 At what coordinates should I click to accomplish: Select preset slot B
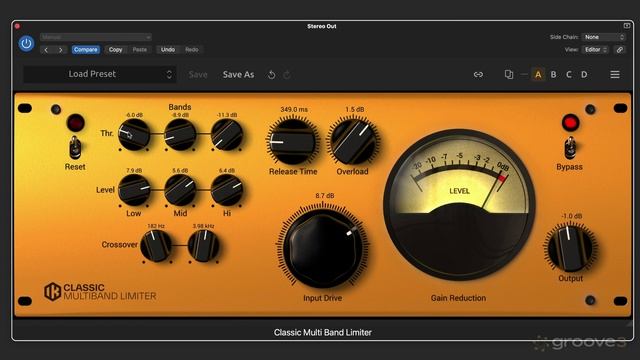(553, 75)
